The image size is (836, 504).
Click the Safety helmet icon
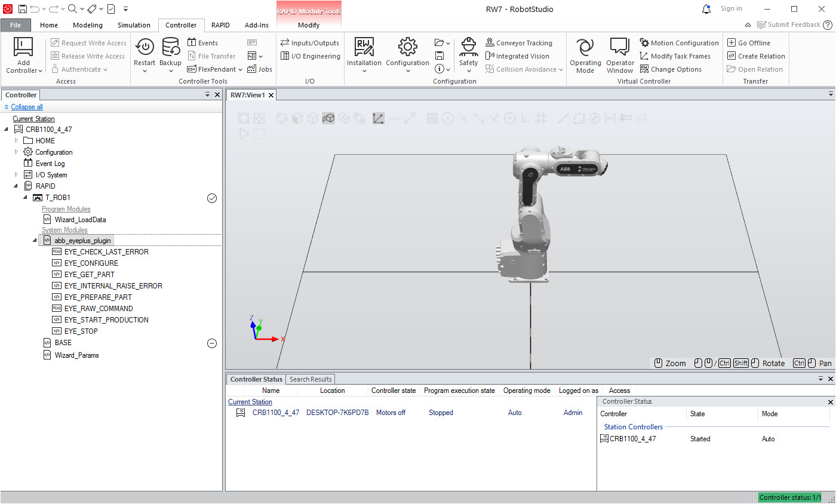tap(469, 47)
